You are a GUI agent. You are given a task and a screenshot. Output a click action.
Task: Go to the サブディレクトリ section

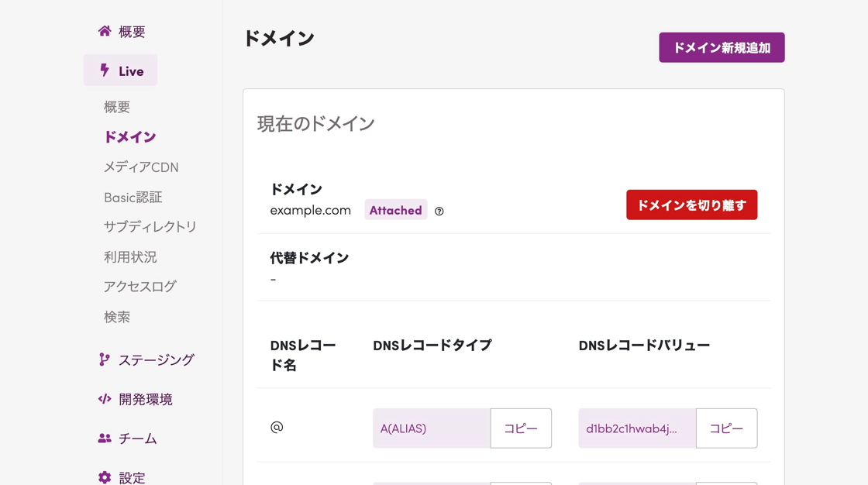tap(150, 227)
